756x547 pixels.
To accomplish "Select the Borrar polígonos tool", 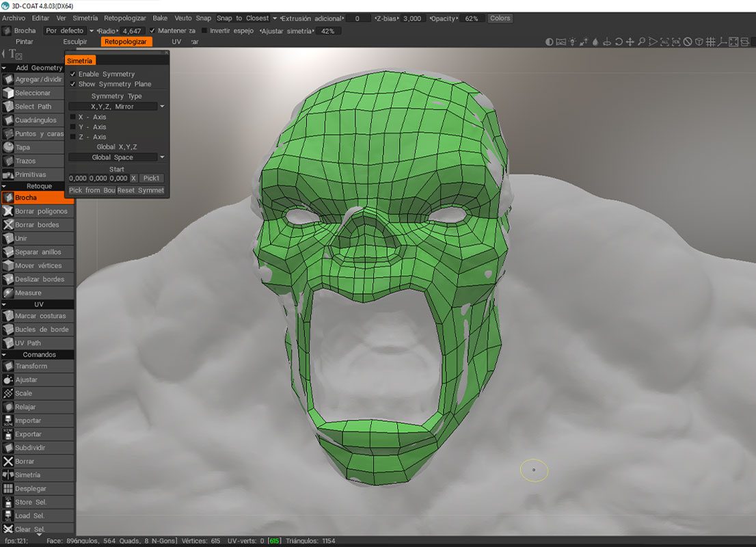I will 41,211.
